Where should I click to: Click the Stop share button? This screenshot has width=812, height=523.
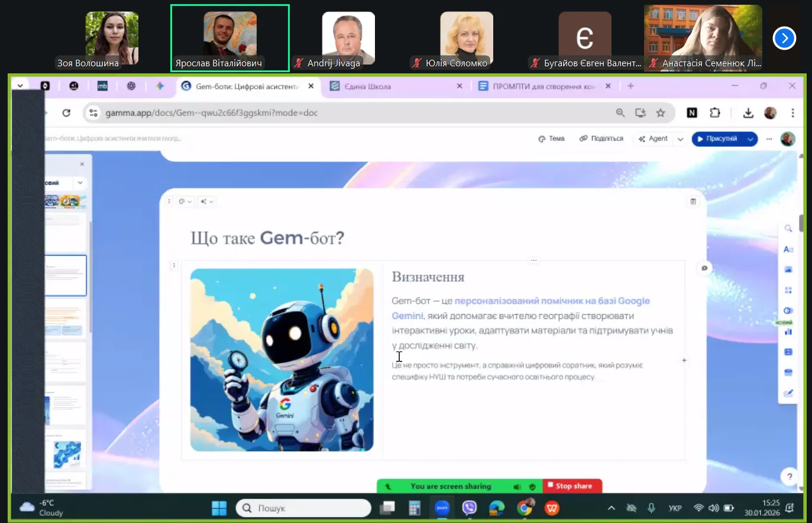pyautogui.click(x=572, y=486)
